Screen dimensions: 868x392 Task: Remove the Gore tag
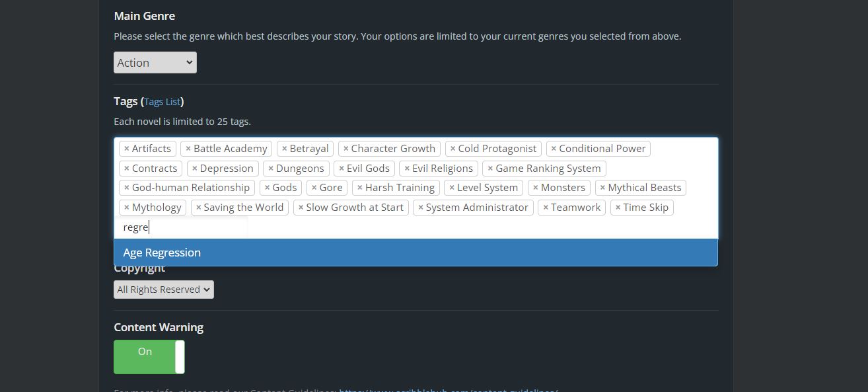(x=314, y=188)
